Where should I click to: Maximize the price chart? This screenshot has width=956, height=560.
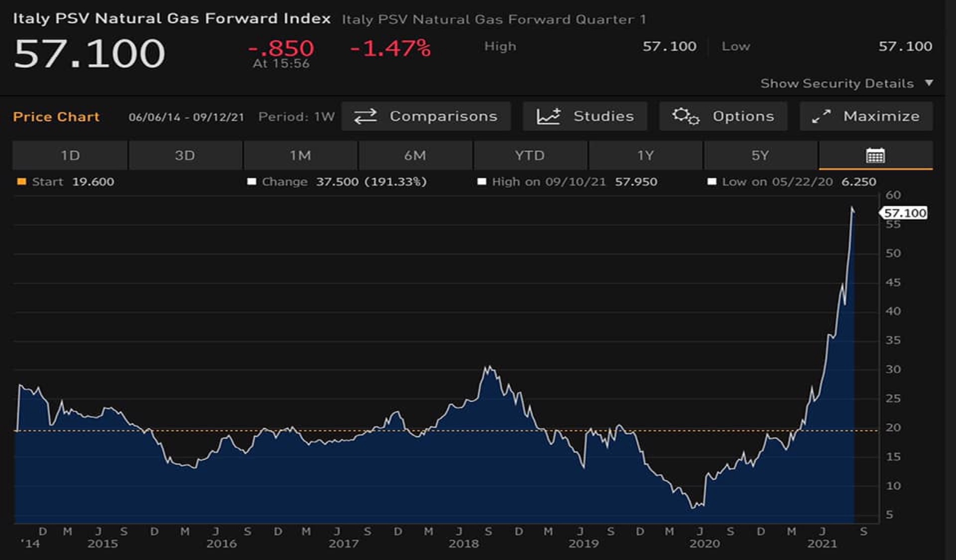(x=866, y=116)
